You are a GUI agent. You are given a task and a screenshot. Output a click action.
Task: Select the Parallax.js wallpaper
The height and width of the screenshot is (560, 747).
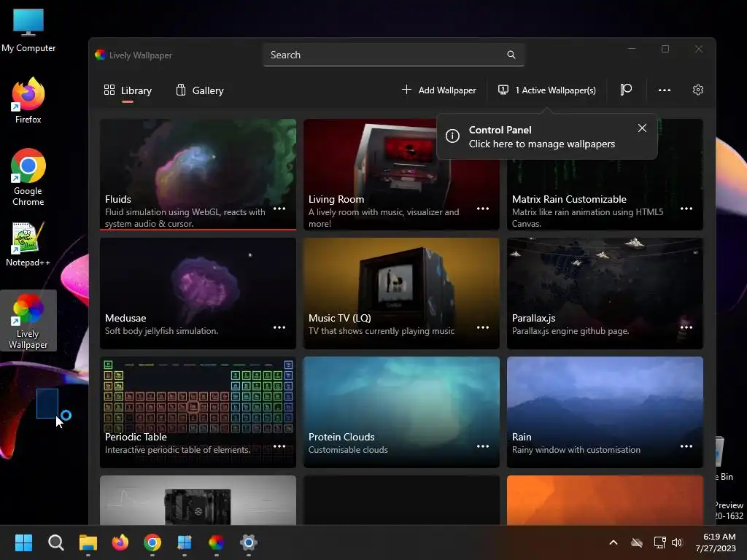click(605, 293)
